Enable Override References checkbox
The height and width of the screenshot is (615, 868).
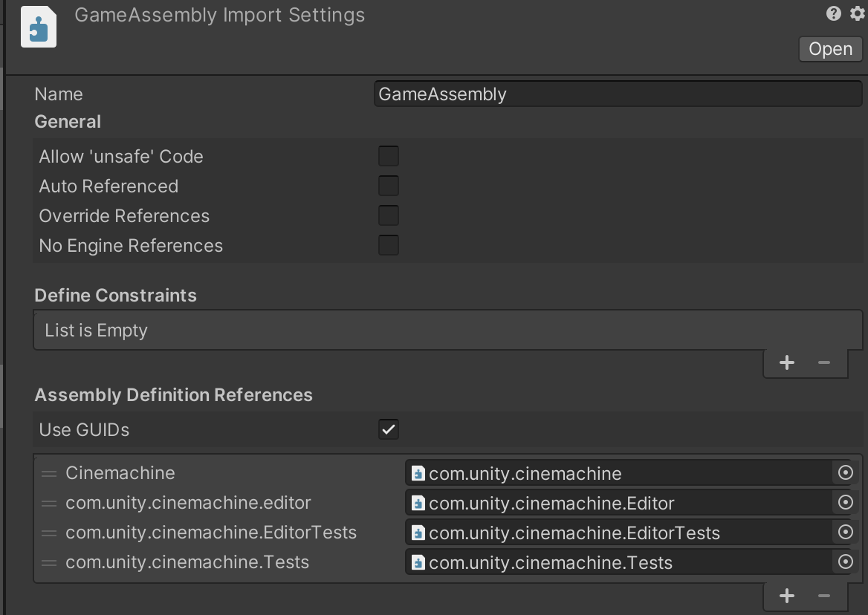coord(389,215)
